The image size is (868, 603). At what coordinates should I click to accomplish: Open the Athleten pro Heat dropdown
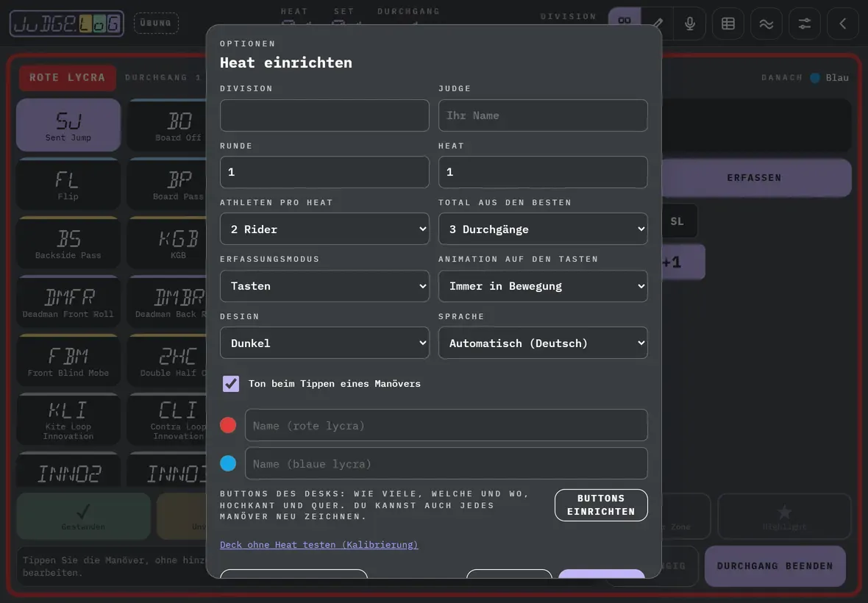324,229
